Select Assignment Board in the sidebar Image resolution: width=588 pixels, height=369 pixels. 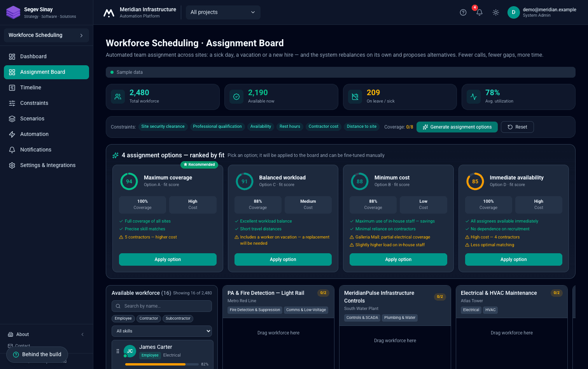pyautogui.click(x=46, y=72)
